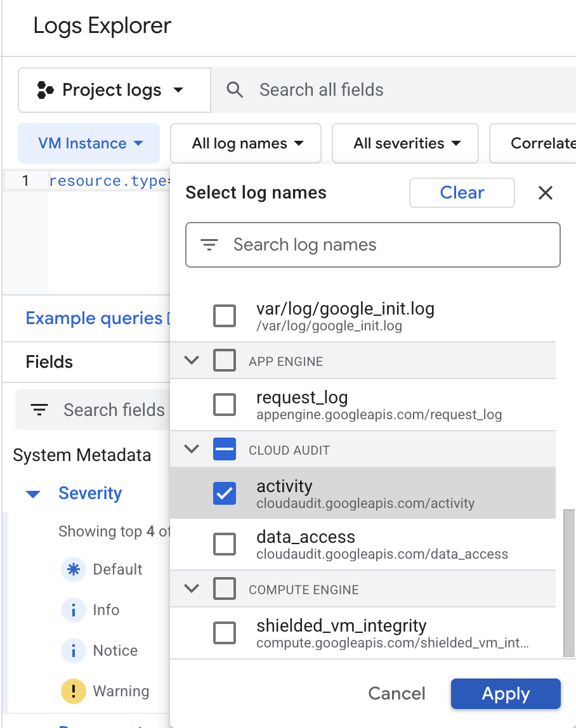Uncheck the activity log checkbox
Viewport: 576px width, 728px height.
click(225, 493)
